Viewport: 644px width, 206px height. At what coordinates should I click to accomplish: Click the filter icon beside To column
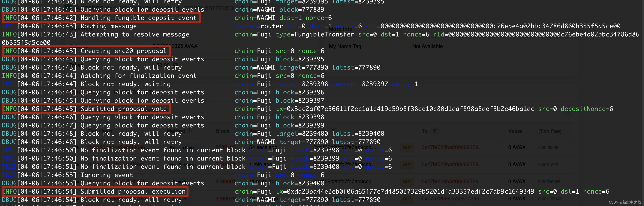click(x=435, y=131)
